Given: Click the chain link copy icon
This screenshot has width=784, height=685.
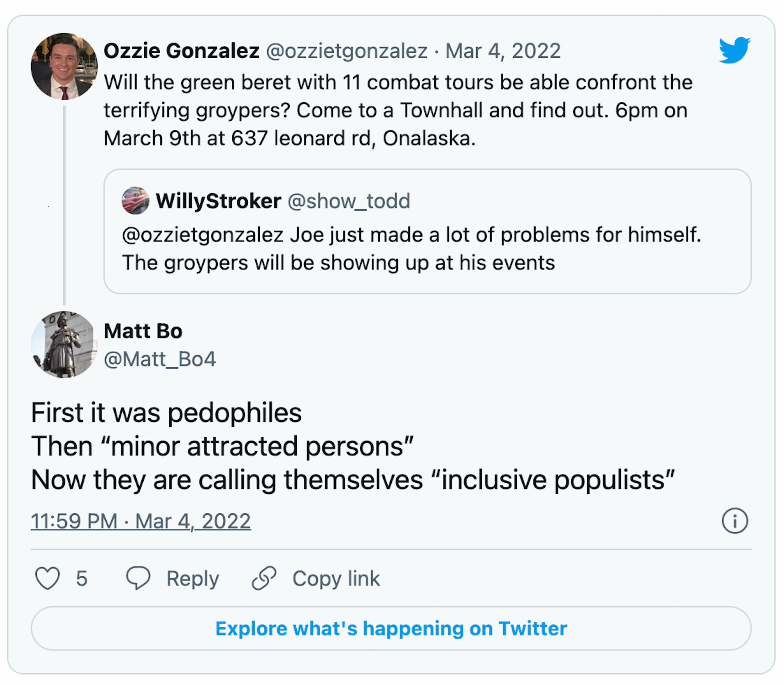Looking at the screenshot, I should pyautogui.click(x=264, y=578).
